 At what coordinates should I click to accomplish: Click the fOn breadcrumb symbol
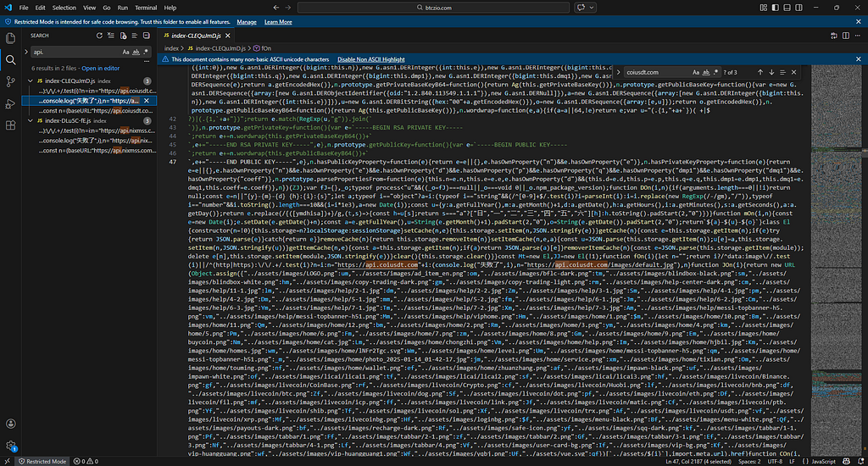pyautogui.click(x=263, y=48)
